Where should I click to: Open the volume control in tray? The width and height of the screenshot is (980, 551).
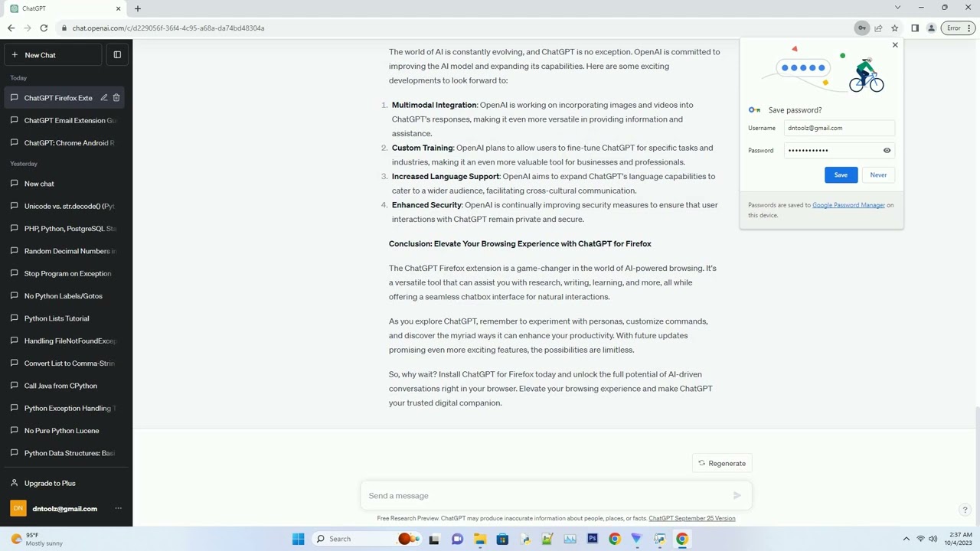[933, 539]
